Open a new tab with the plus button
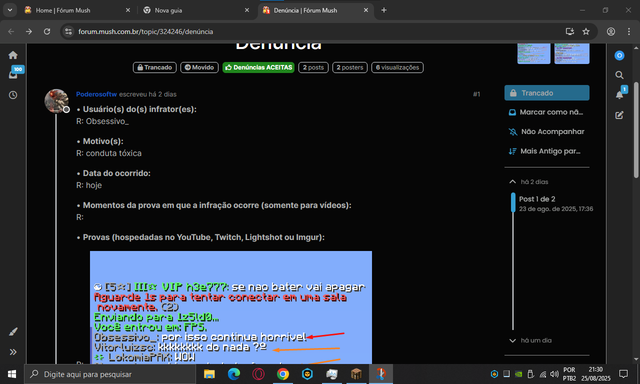 coord(384,10)
